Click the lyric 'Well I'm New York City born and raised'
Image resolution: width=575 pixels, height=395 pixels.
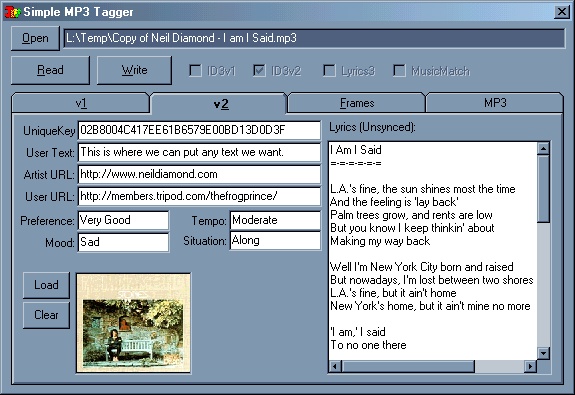(422, 267)
